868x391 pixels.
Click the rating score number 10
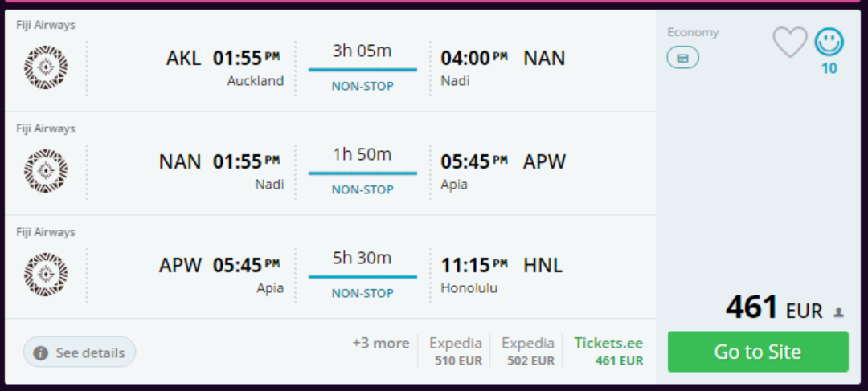tap(829, 69)
